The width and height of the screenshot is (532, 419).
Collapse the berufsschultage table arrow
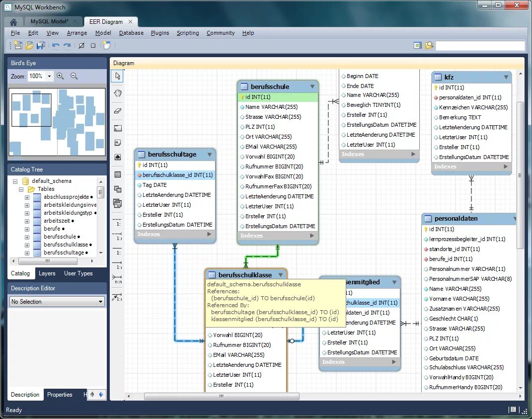(209, 155)
